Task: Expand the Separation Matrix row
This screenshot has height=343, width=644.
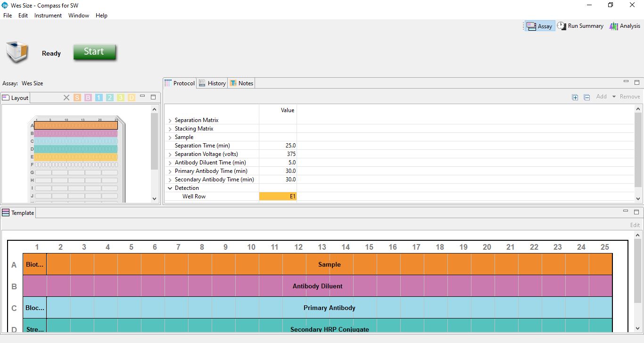Action: coord(170,120)
